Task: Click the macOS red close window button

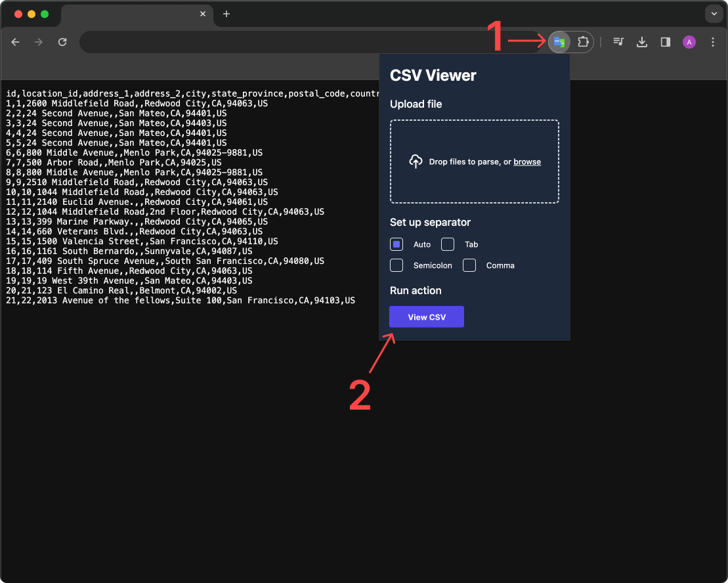Action: coord(18,14)
